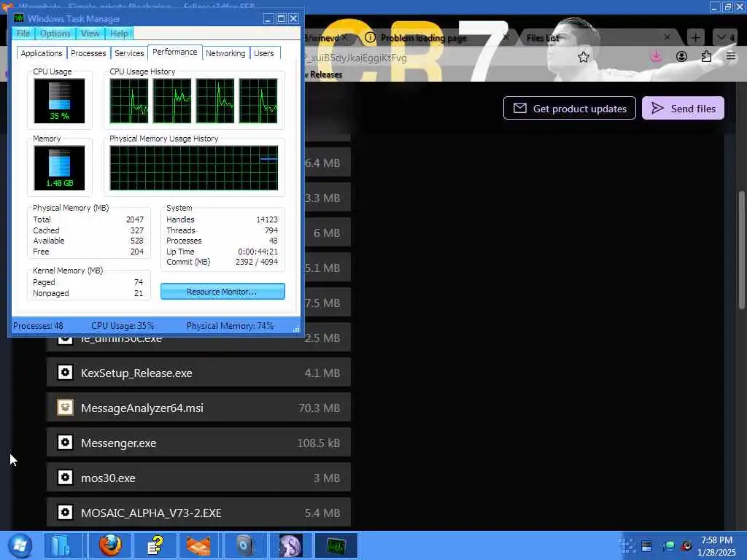Viewport: 747px width, 560px height.
Task: Open the Firefox taskbar icon
Action: click(110, 545)
